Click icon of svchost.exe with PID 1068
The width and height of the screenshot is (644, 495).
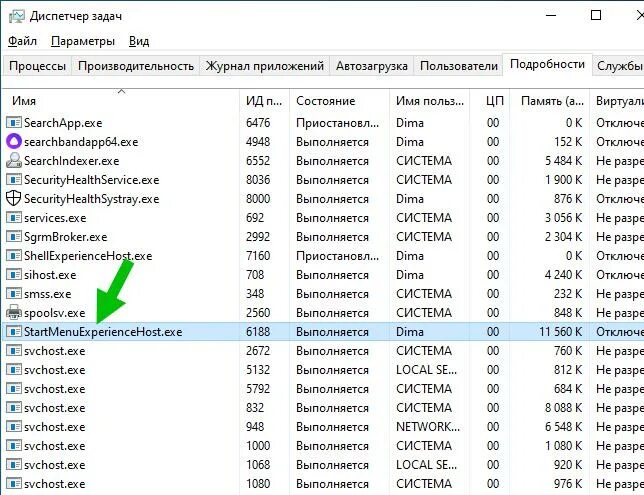pos(14,465)
